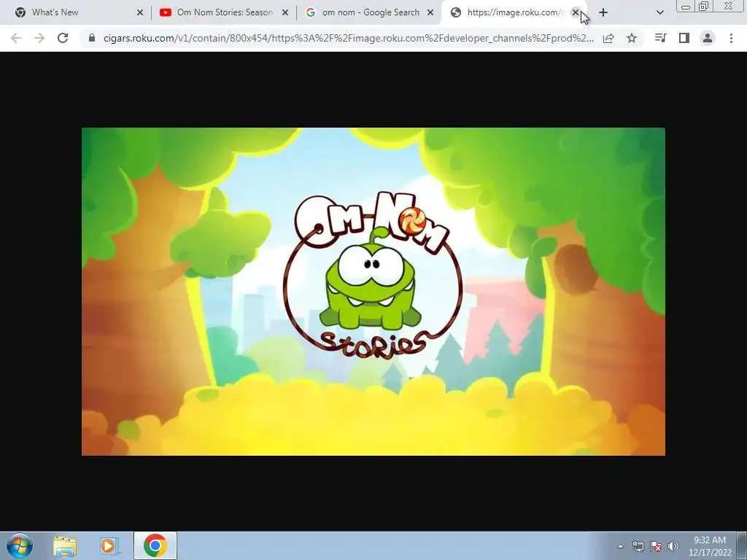747x560 pixels.
Task: Close the Google Search tab
Action: pyautogui.click(x=430, y=13)
